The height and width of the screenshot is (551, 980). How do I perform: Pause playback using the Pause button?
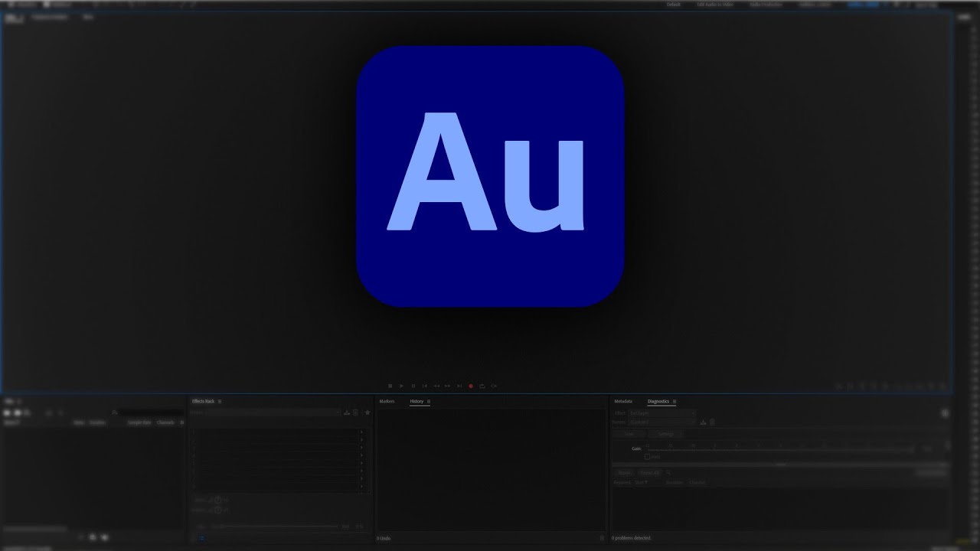(x=413, y=386)
